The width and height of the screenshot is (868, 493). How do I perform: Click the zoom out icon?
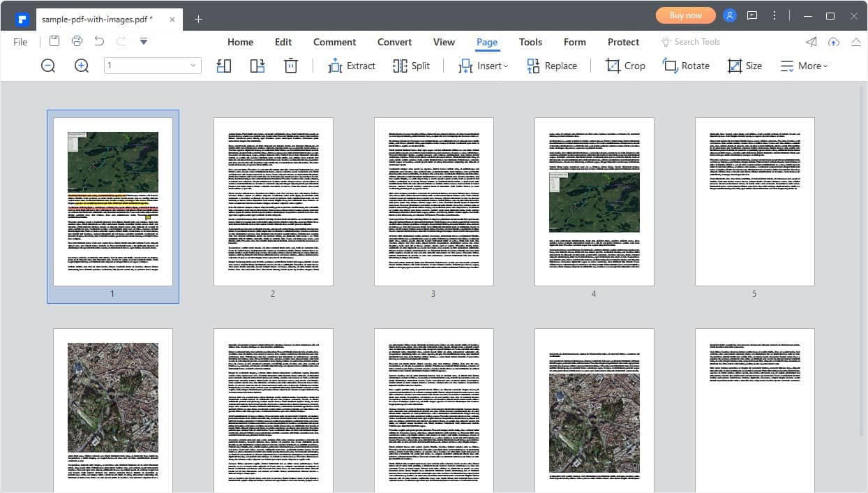coord(48,65)
